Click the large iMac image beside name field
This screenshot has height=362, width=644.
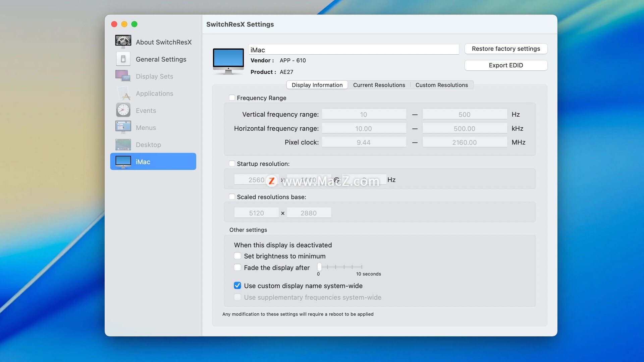228,61
